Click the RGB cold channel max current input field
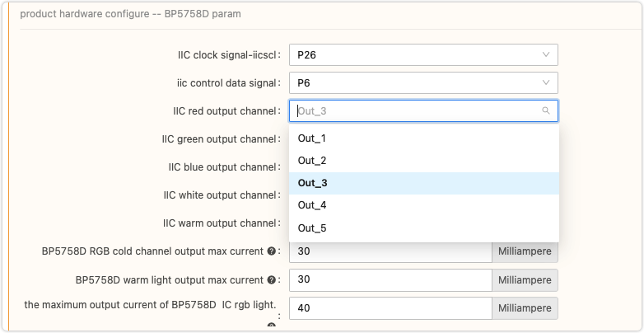This screenshot has height=333, width=644. click(390, 251)
